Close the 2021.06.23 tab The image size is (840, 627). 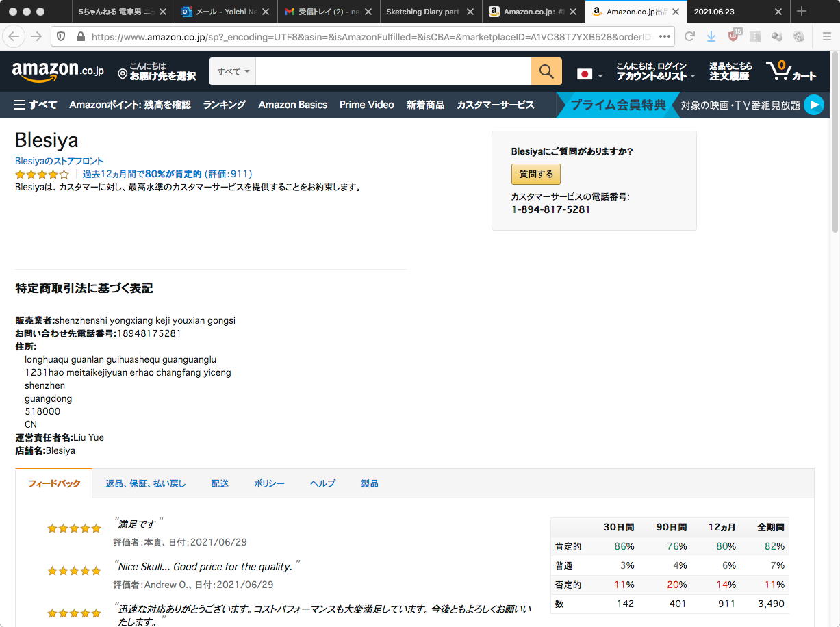point(778,12)
